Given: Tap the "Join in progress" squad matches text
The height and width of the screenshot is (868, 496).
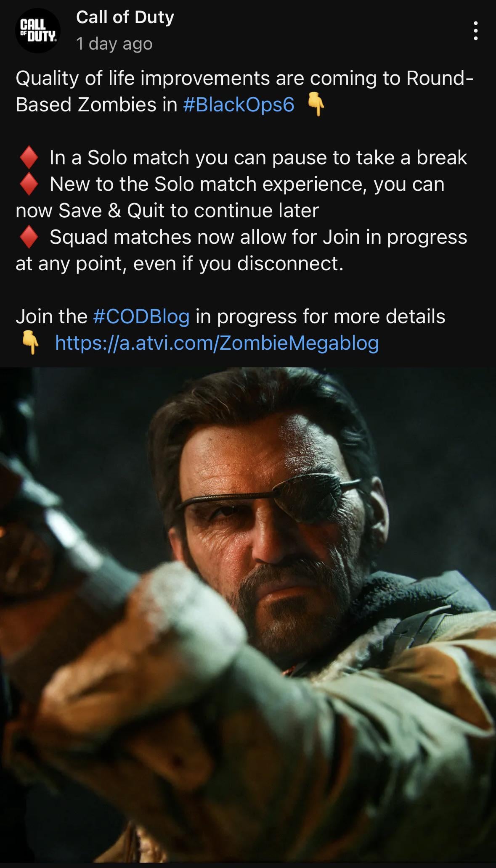Looking at the screenshot, I should (395, 237).
